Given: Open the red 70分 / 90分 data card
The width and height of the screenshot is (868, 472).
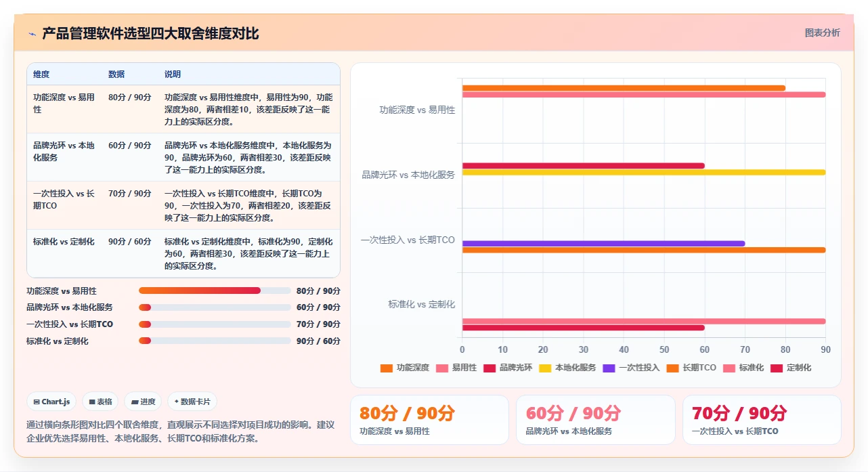Looking at the screenshot, I should click(x=762, y=420).
